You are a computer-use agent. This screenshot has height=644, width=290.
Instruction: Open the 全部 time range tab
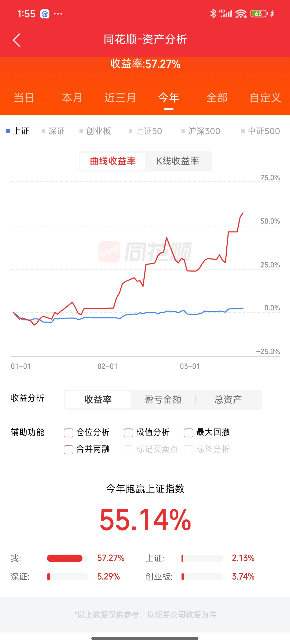coord(217,98)
